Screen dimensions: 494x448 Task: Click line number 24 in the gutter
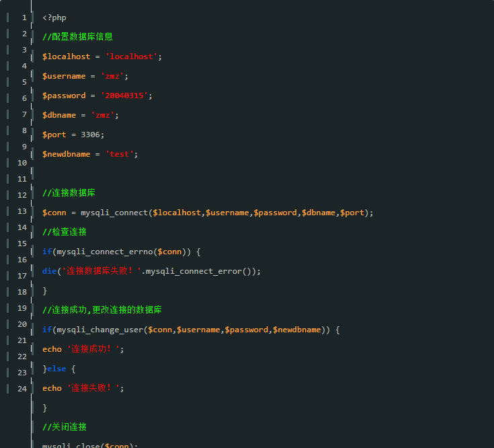pos(22,389)
